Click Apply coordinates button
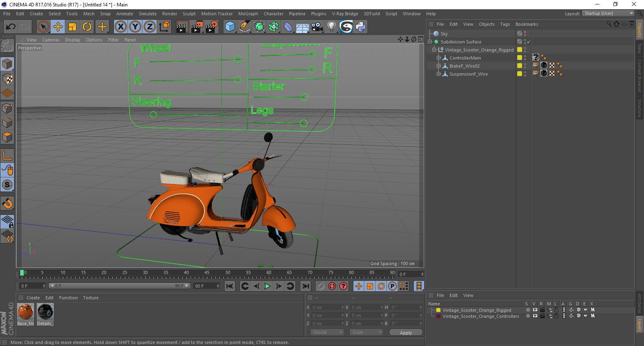The width and height of the screenshot is (644, 346). click(x=406, y=332)
